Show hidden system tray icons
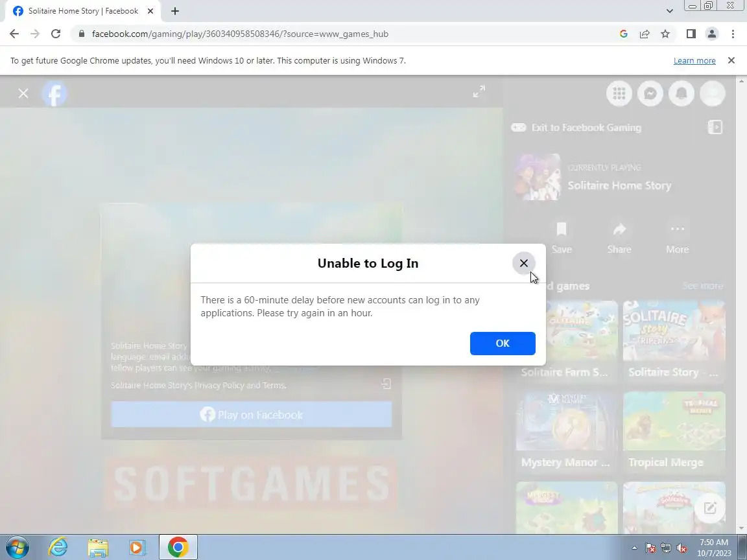747x560 pixels. click(x=634, y=548)
